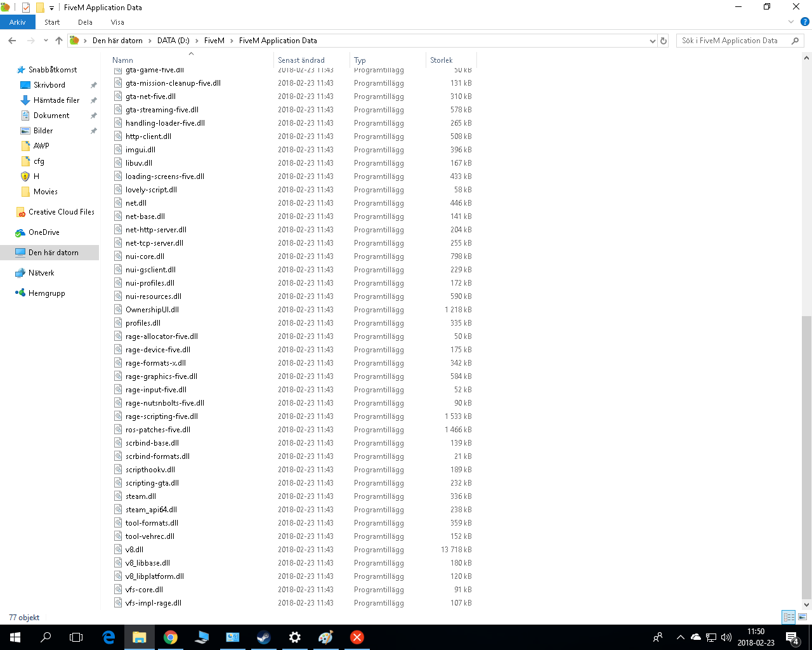Click the Back navigation arrow
The image size is (812, 650).
[12, 41]
